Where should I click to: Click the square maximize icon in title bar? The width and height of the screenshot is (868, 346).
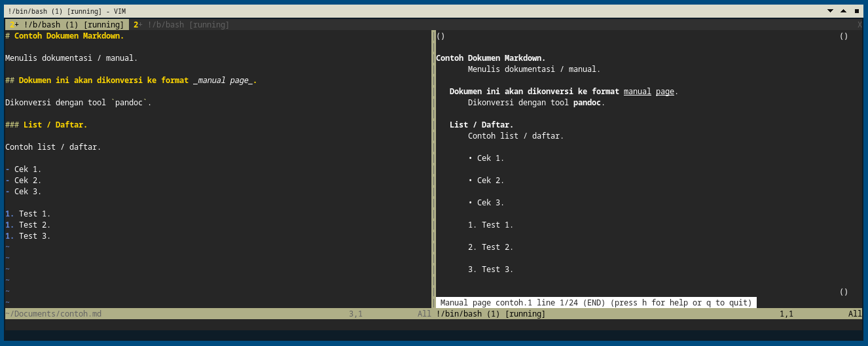click(857, 11)
